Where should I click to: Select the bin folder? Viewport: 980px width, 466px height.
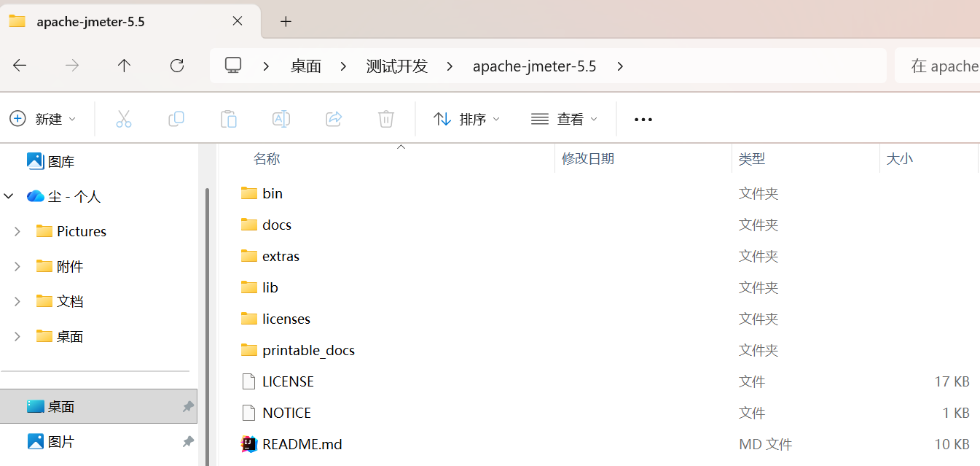[x=273, y=193]
